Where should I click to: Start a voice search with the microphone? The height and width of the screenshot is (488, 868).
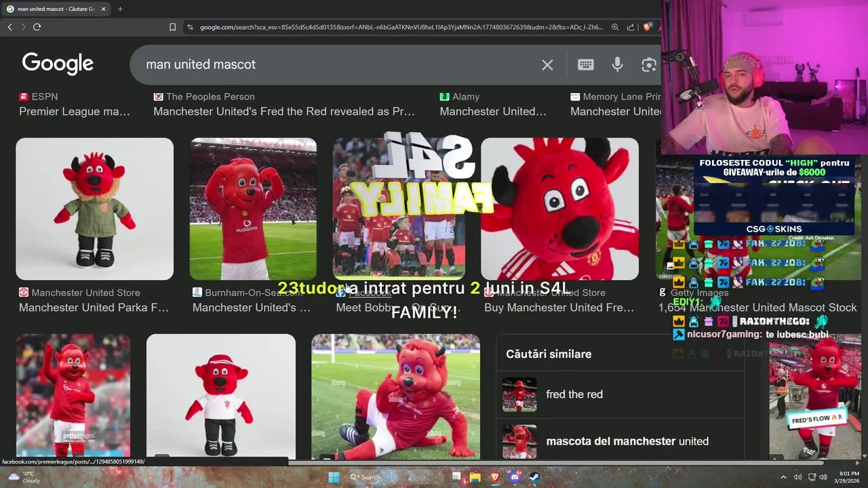617,64
